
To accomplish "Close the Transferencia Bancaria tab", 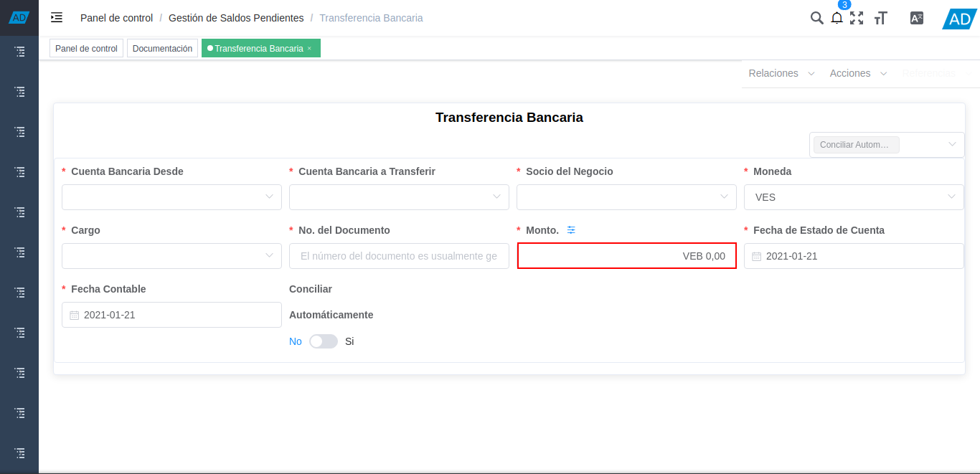I will (309, 49).
